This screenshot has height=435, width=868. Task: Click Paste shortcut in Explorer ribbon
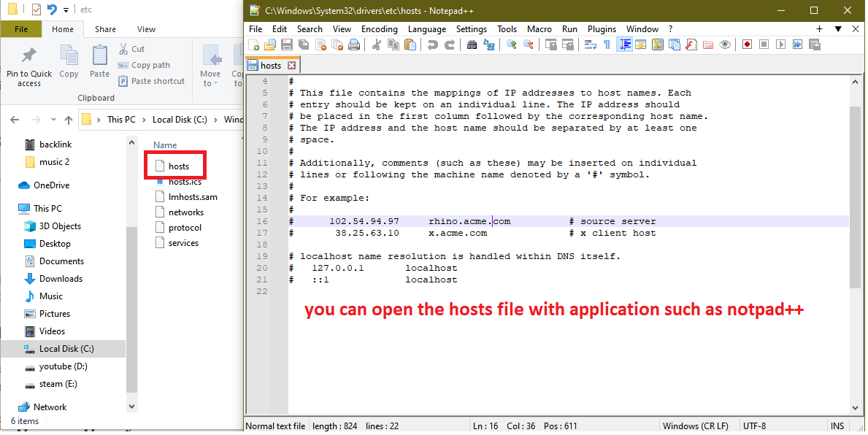tap(151, 81)
